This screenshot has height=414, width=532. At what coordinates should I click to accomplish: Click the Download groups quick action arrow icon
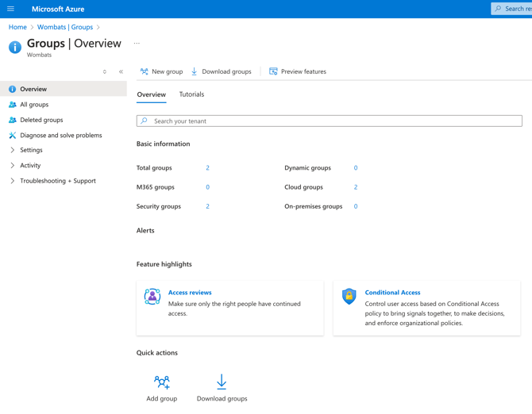(x=222, y=381)
